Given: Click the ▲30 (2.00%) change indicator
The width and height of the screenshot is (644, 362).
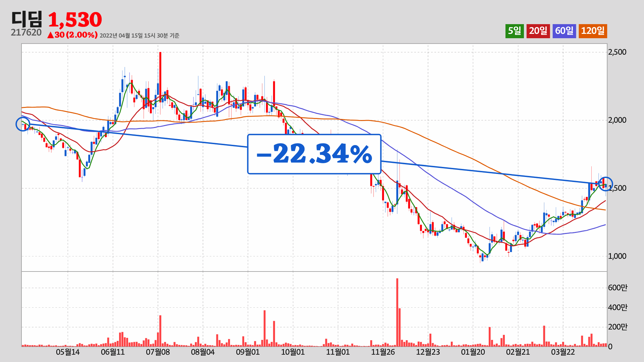Looking at the screenshot, I should (72, 35).
